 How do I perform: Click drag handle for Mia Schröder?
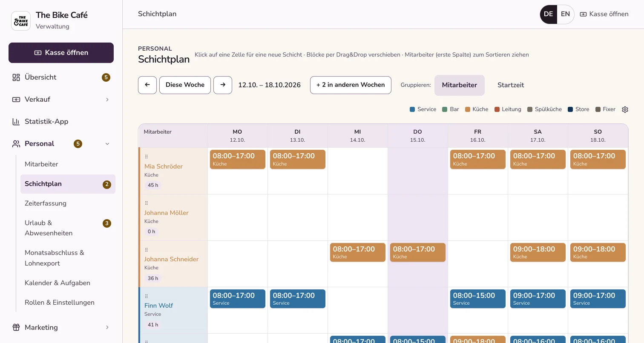click(x=147, y=157)
